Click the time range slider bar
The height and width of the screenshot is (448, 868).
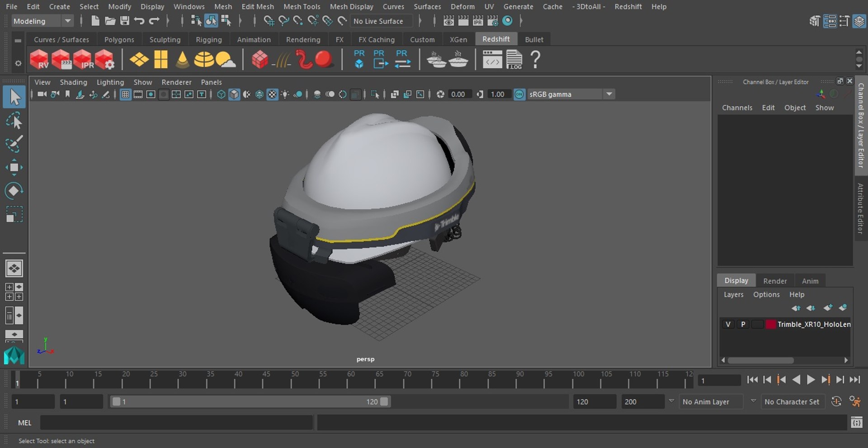[250, 401]
